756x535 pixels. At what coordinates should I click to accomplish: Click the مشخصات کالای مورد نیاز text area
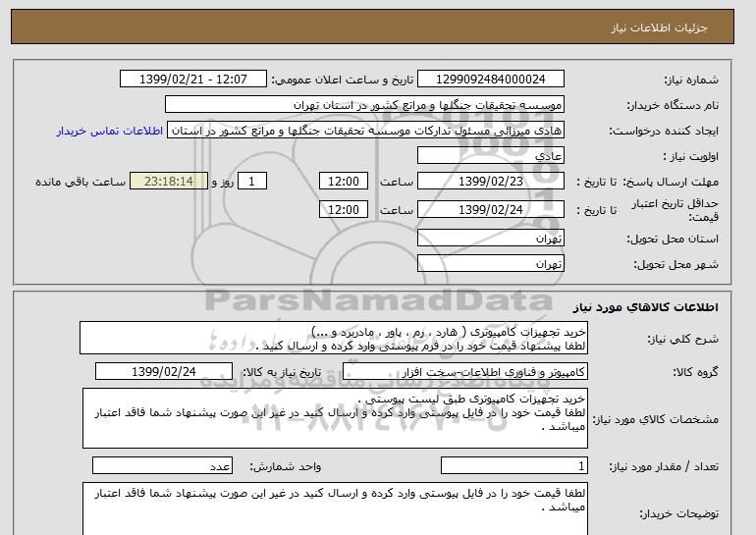(x=335, y=418)
